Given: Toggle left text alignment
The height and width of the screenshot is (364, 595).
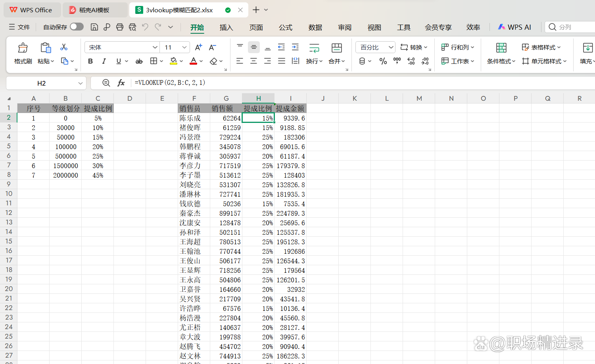Looking at the screenshot, I should click(x=240, y=61).
